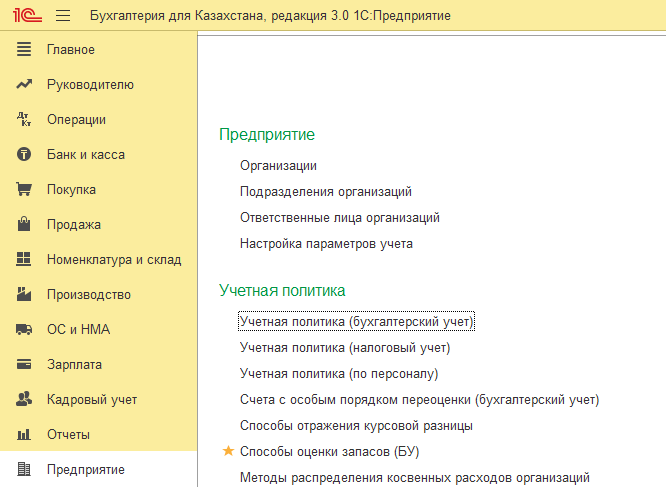Open Подразделения организаций
This screenshot has height=487, width=666.
pyautogui.click(x=326, y=191)
